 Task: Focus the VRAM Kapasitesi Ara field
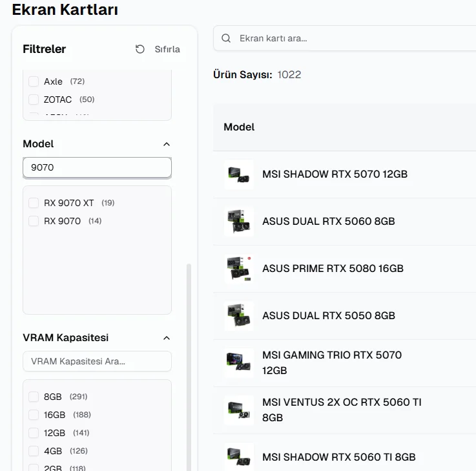(97, 361)
